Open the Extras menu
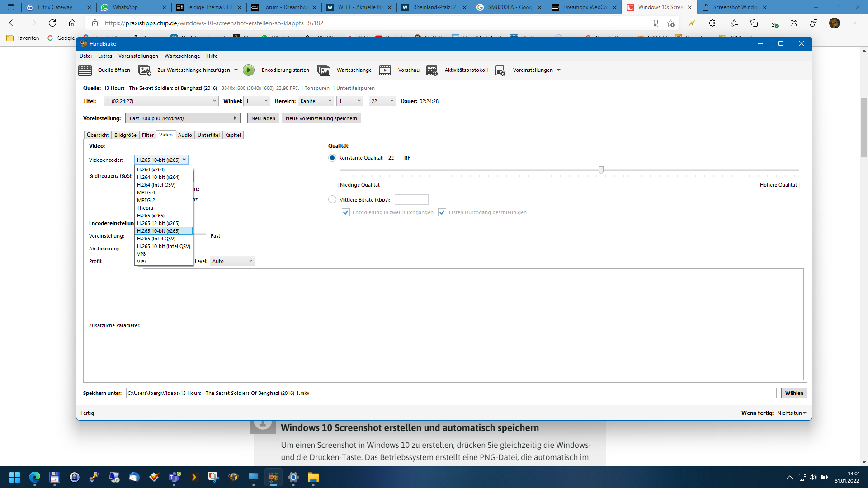Viewport: 868px width, 488px height. tap(105, 56)
